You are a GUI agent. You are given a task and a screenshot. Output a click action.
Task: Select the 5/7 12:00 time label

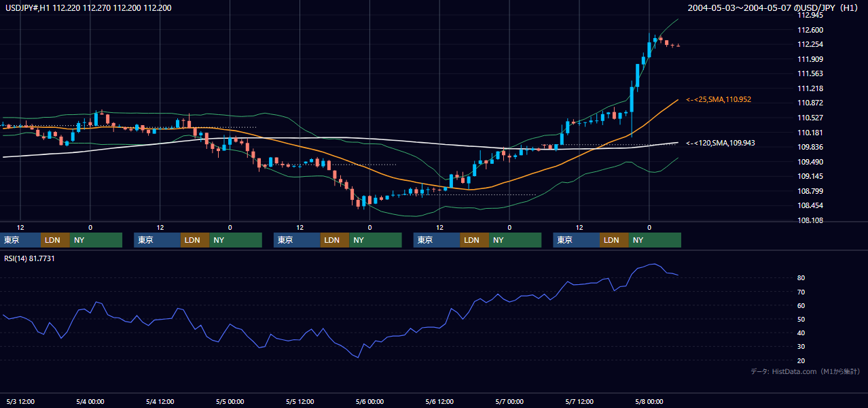(579, 401)
